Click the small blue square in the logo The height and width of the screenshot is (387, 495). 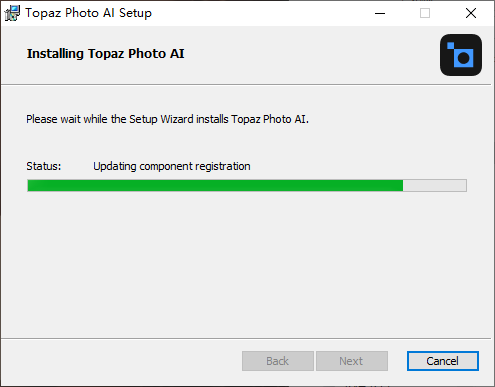[x=450, y=46]
